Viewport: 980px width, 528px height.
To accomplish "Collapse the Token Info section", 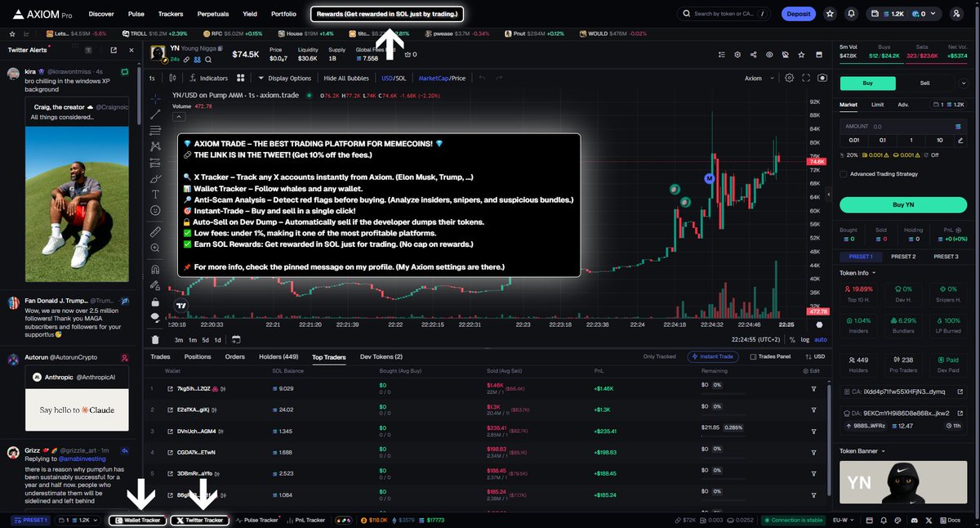I will click(x=858, y=272).
